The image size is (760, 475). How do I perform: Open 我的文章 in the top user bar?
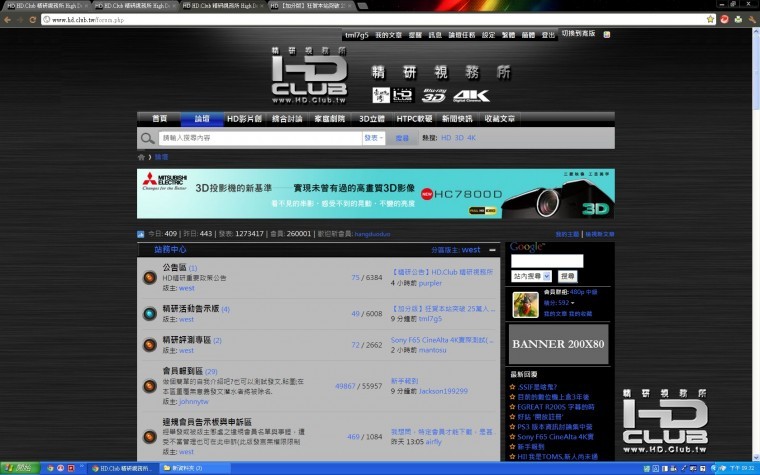pyautogui.click(x=389, y=35)
